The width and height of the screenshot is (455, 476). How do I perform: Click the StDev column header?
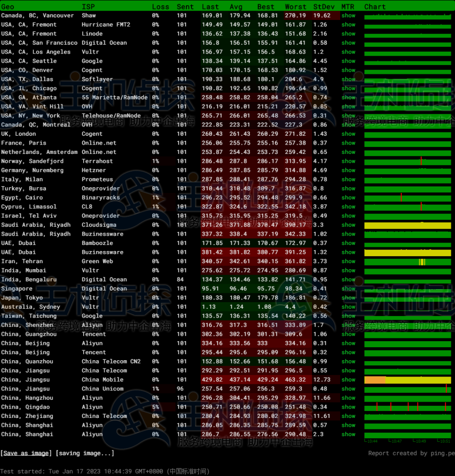click(324, 7)
